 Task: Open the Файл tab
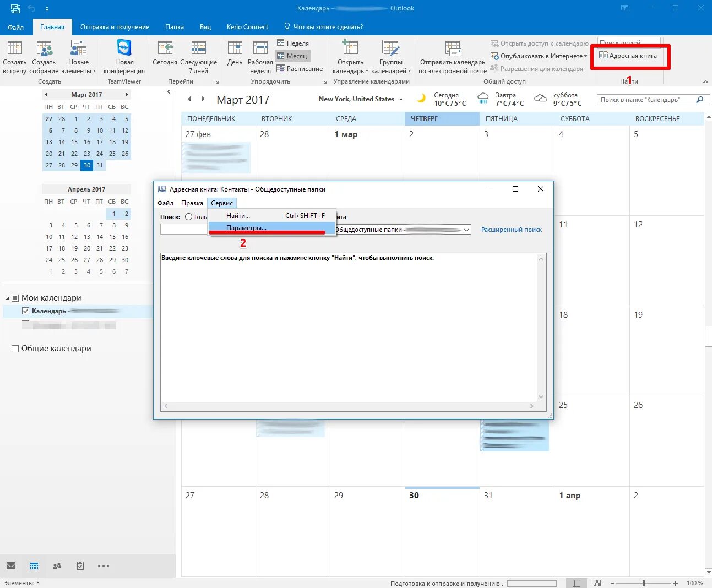[15, 27]
